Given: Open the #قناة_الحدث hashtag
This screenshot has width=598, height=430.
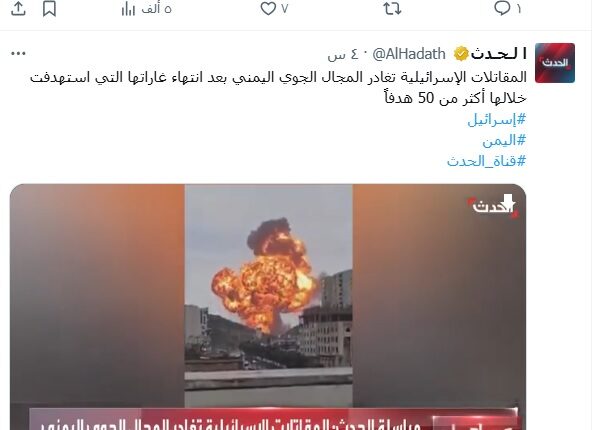Looking at the screenshot, I should point(486,161).
